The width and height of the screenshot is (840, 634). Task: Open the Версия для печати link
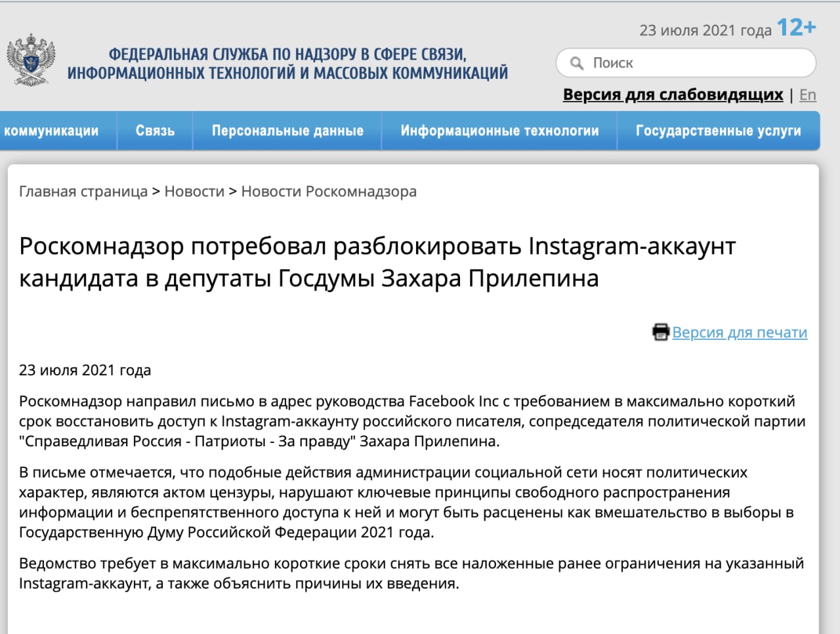[740, 333]
